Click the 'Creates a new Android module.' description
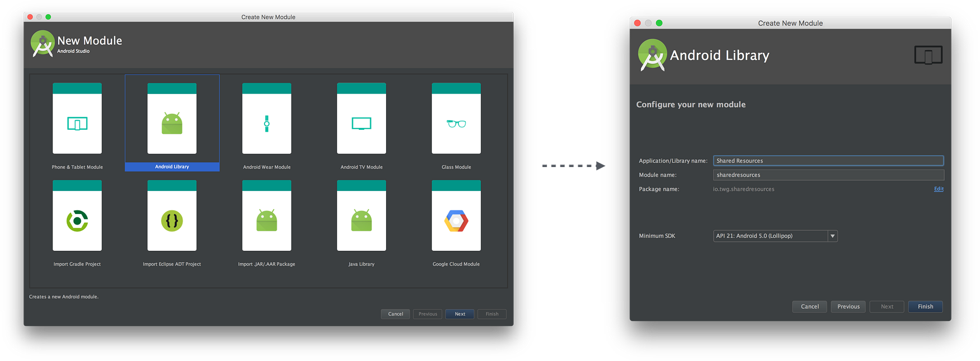The width and height of the screenshot is (980, 361). (64, 297)
